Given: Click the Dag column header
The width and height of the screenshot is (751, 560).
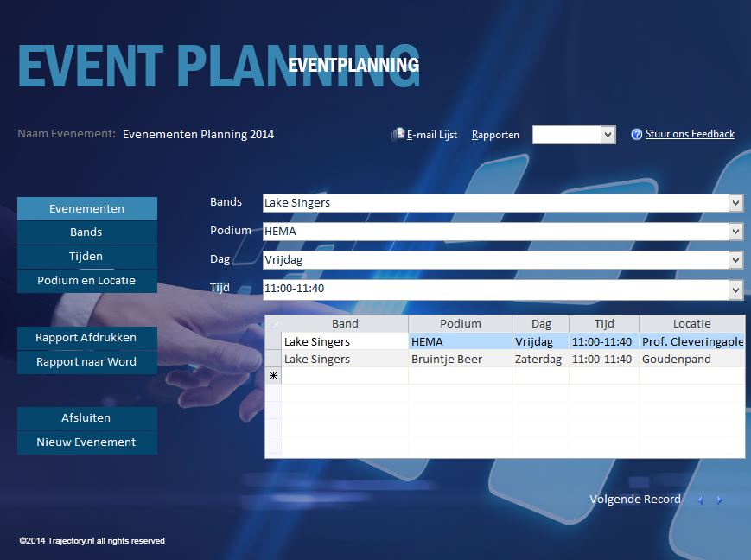Looking at the screenshot, I should point(541,324).
